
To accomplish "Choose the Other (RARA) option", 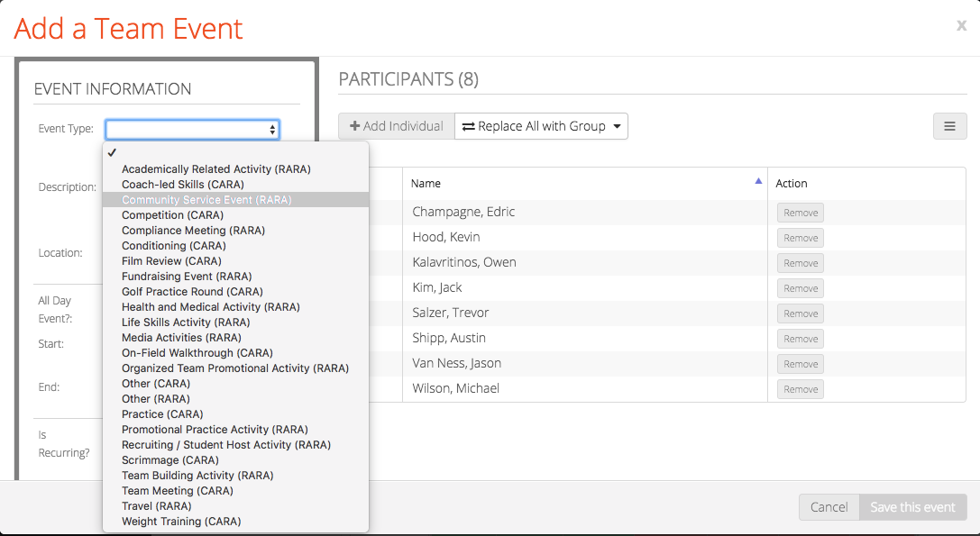I will [235, 398].
